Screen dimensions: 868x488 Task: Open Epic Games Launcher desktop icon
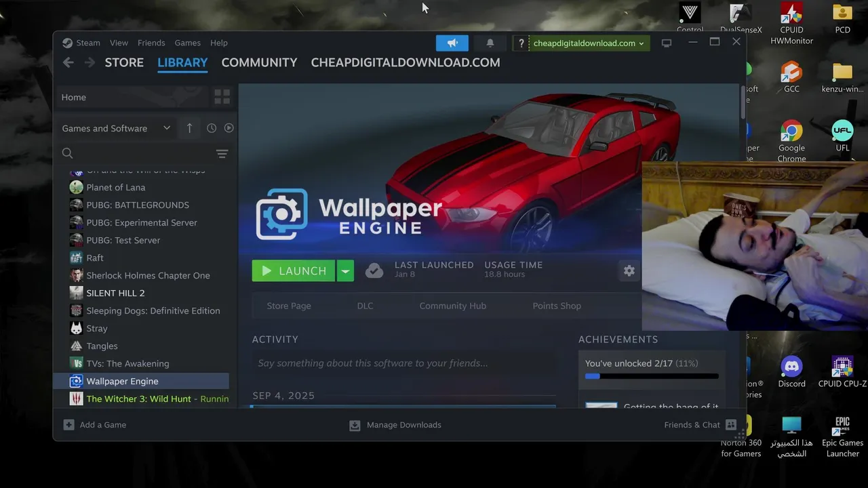pos(842,437)
